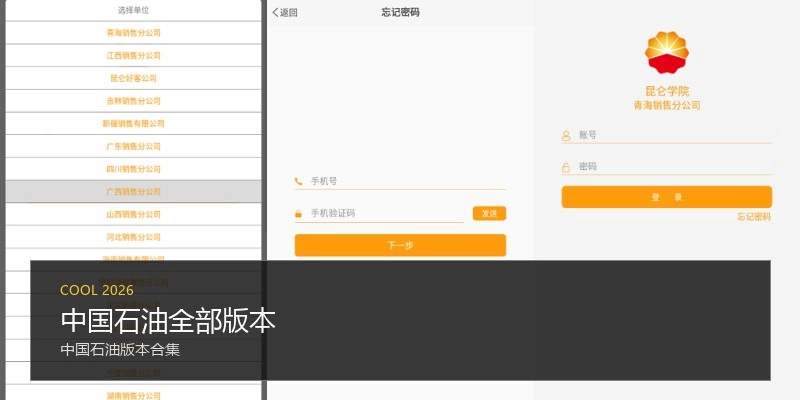800x400 pixels.
Task: Click the lock icon beside 手机验证码
Action: point(298,214)
